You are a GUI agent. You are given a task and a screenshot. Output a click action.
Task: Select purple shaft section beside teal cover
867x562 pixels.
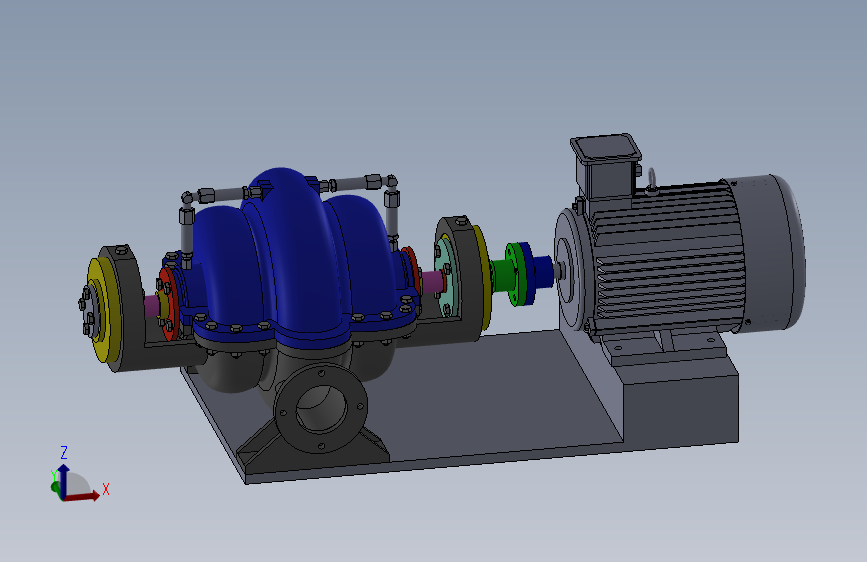point(432,282)
